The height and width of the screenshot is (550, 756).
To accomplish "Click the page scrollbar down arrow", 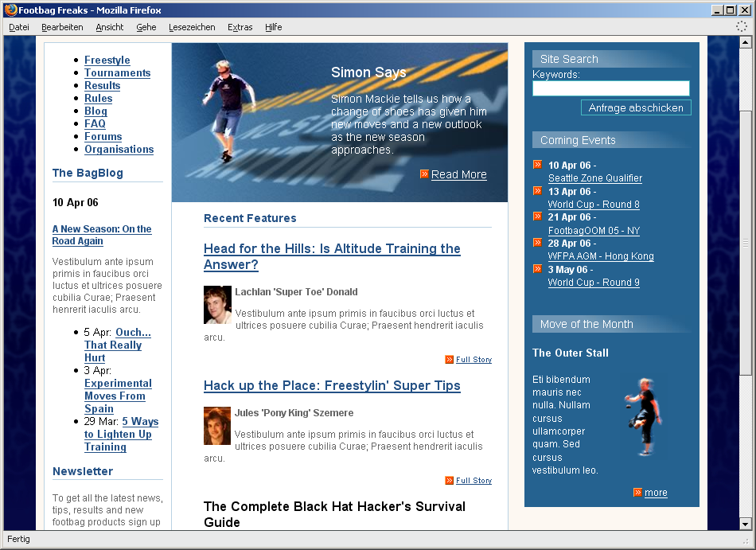I will (745, 524).
